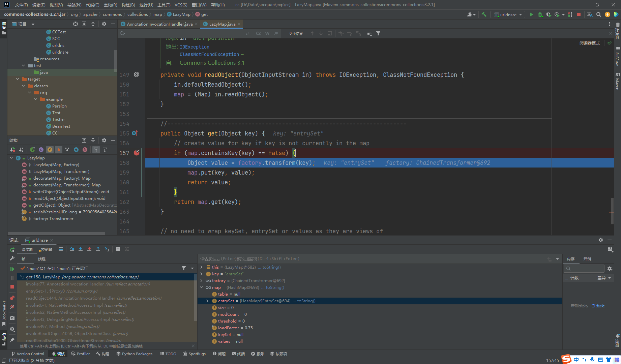Open urldnsre run configuration dropdown
621x364 pixels.
coord(508,14)
